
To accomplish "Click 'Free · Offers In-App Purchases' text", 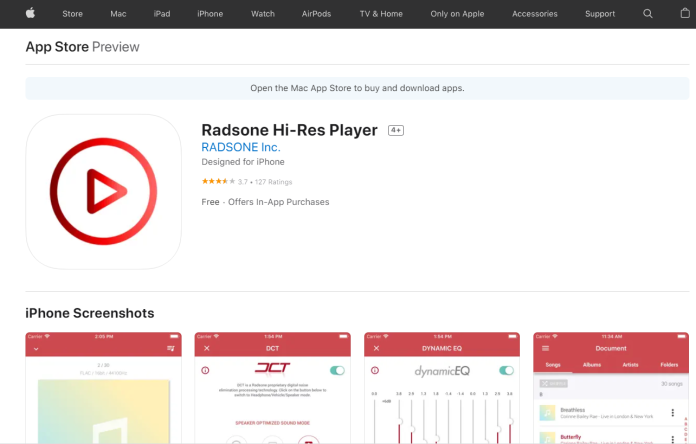I will [265, 202].
